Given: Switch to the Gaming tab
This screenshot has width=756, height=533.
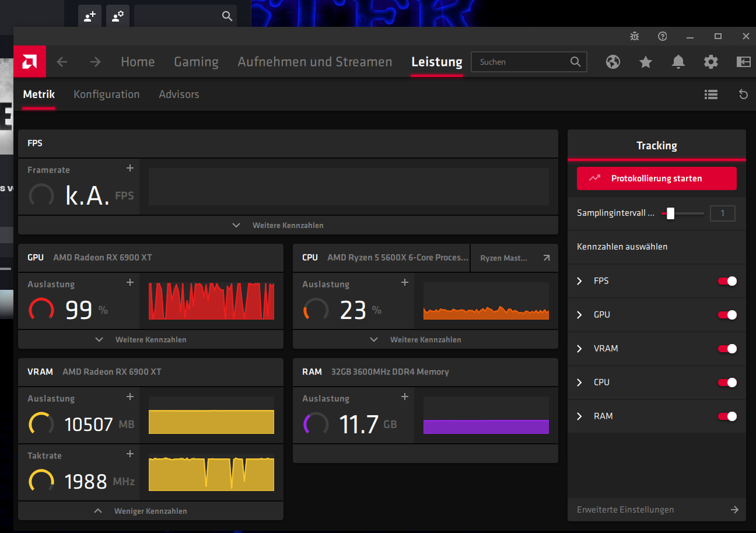Looking at the screenshot, I should [x=196, y=62].
